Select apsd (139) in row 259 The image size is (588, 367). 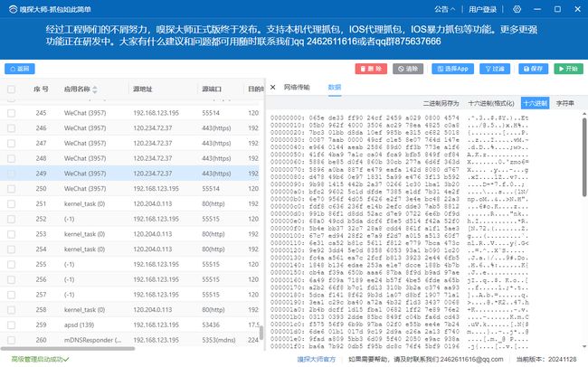pos(79,325)
